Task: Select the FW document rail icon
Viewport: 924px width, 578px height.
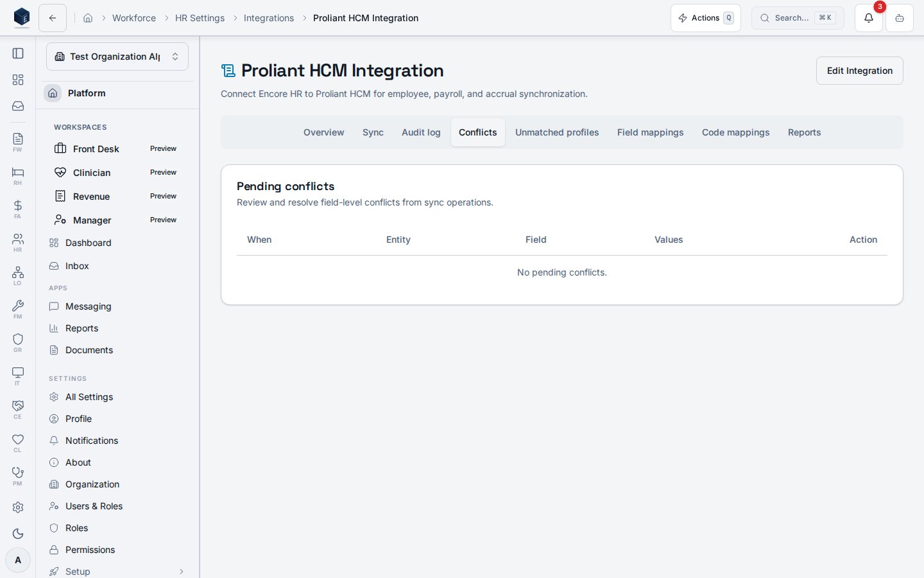Action: click(18, 142)
